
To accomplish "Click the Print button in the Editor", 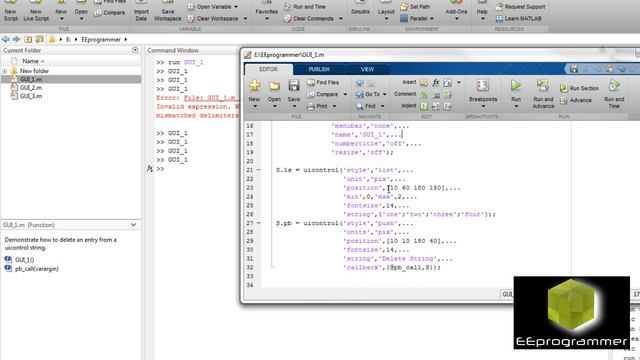I will pyautogui.click(x=318, y=106).
